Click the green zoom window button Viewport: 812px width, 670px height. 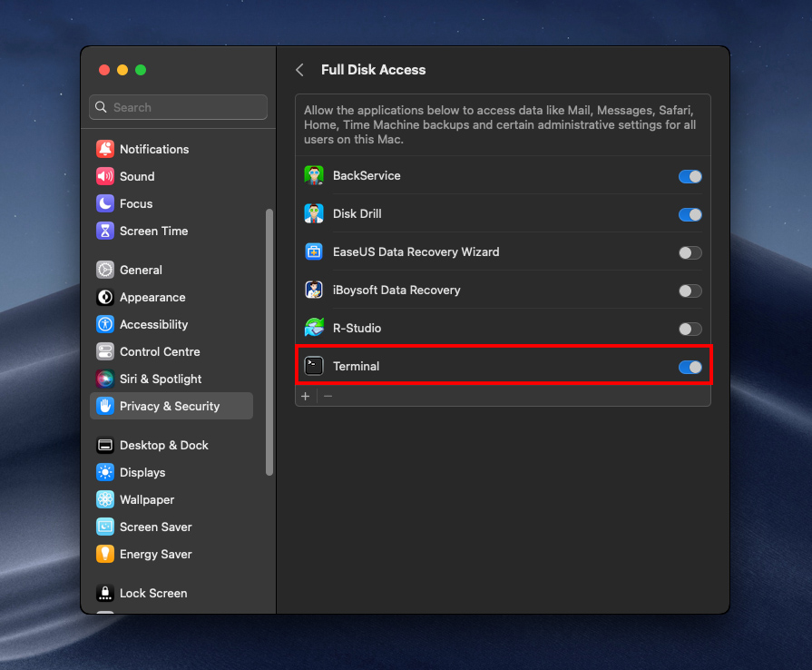[x=141, y=70]
